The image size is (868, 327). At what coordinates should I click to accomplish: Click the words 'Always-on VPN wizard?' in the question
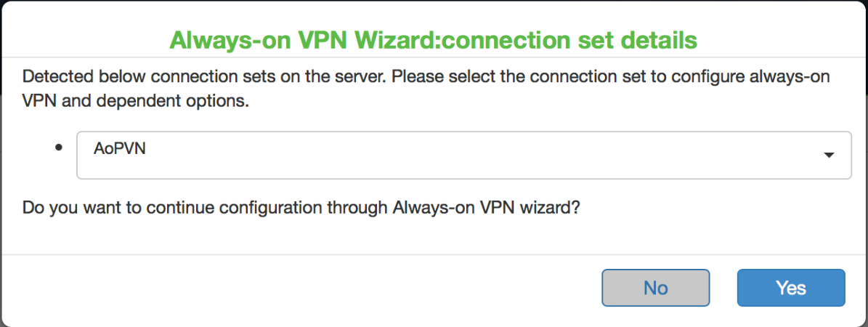[x=485, y=207]
